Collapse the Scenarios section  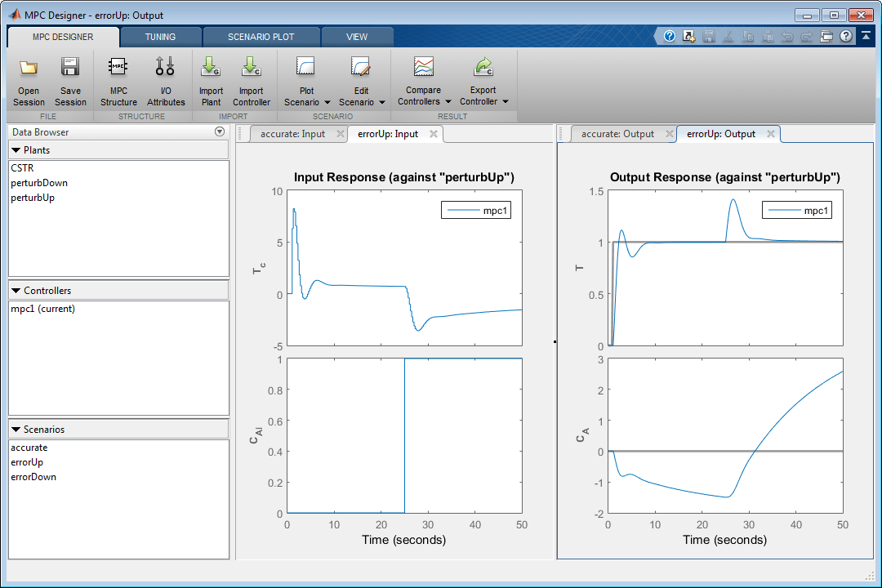pyautogui.click(x=16, y=430)
